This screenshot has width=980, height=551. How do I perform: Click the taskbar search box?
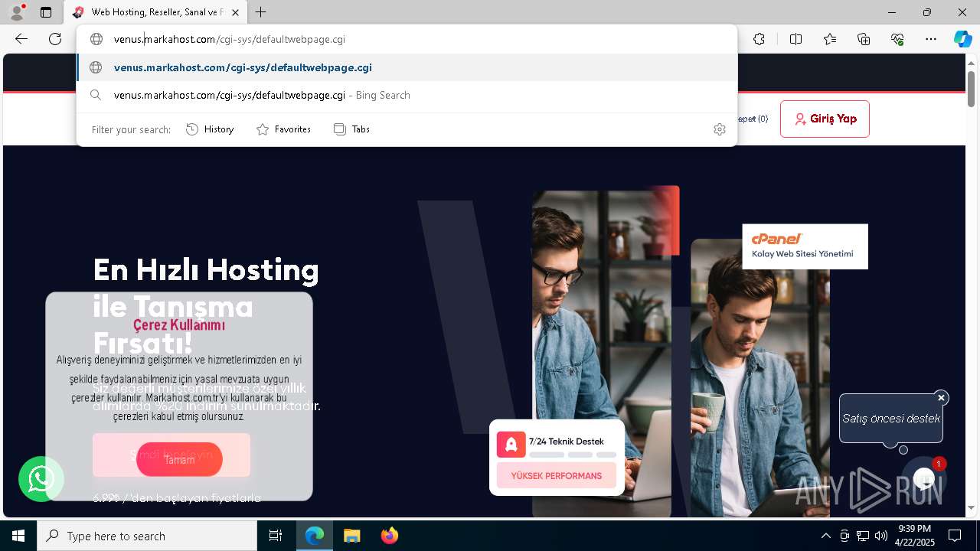(147, 536)
